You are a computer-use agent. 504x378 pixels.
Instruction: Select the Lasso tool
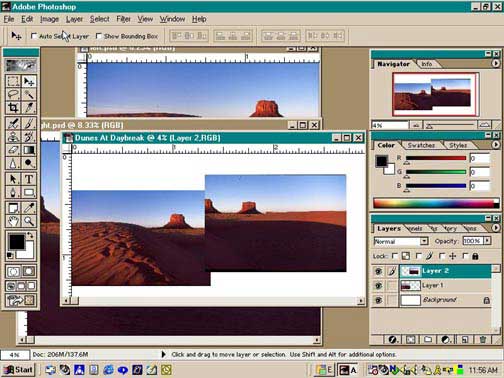coord(13,94)
